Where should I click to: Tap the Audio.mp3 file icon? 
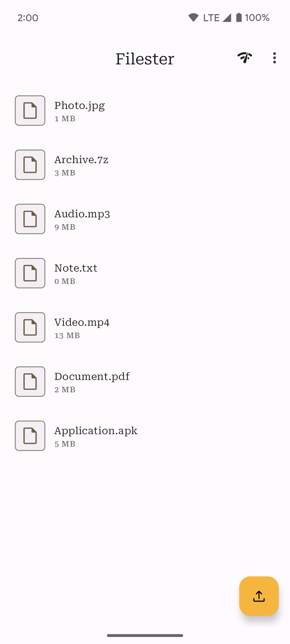tap(30, 219)
